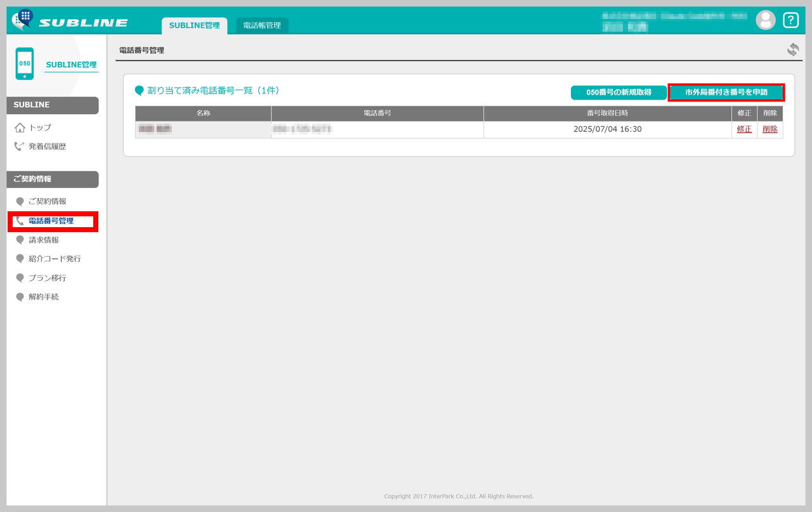The height and width of the screenshot is (512, 812).
Task: Click the 市外局番付き番号を申請 button
Action: coord(726,93)
